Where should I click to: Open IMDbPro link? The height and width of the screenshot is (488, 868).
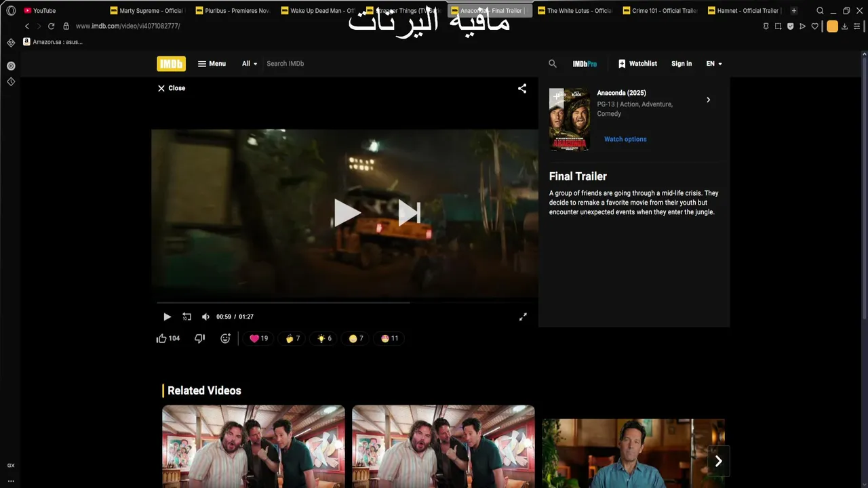585,64
